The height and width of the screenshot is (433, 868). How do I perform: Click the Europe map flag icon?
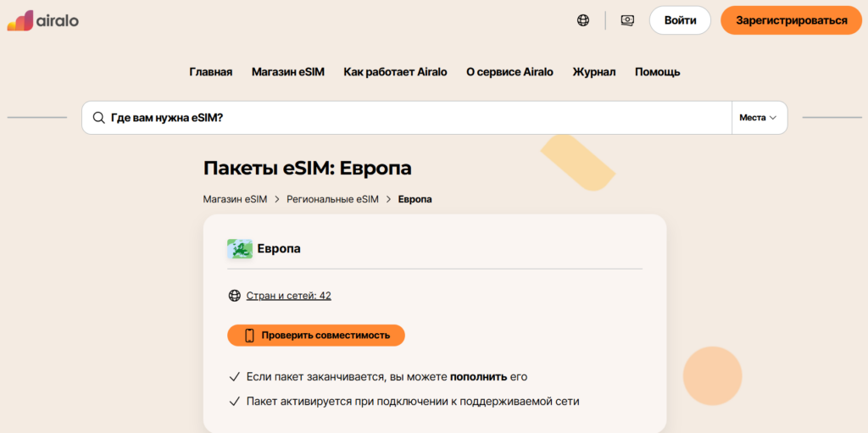click(240, 249)
